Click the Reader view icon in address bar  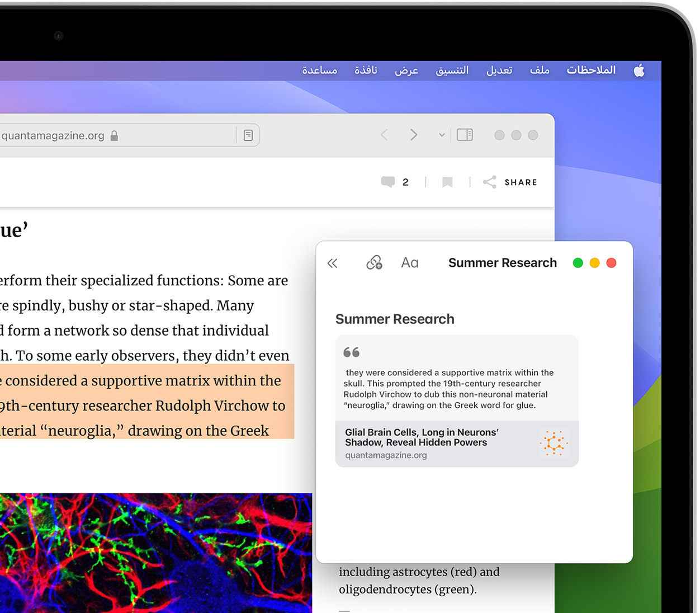click(x=248, y=135)
